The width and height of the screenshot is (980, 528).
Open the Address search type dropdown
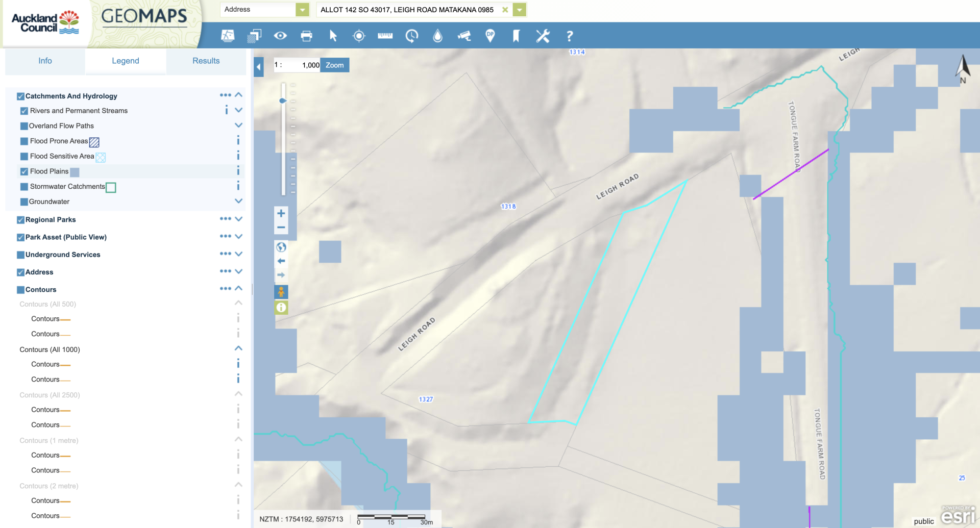pyautogui.click(x=302, y=10)
